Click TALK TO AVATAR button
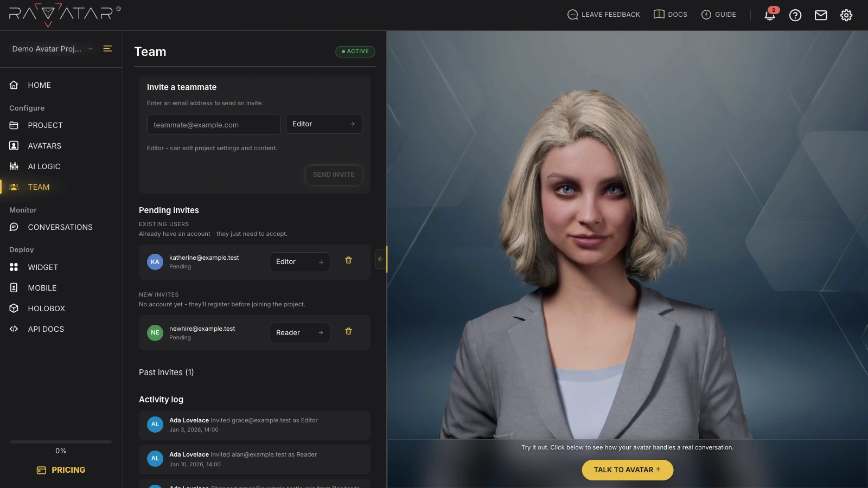This screenshot has width=868, height=488. pyautogui.click(x=628, y=470)
